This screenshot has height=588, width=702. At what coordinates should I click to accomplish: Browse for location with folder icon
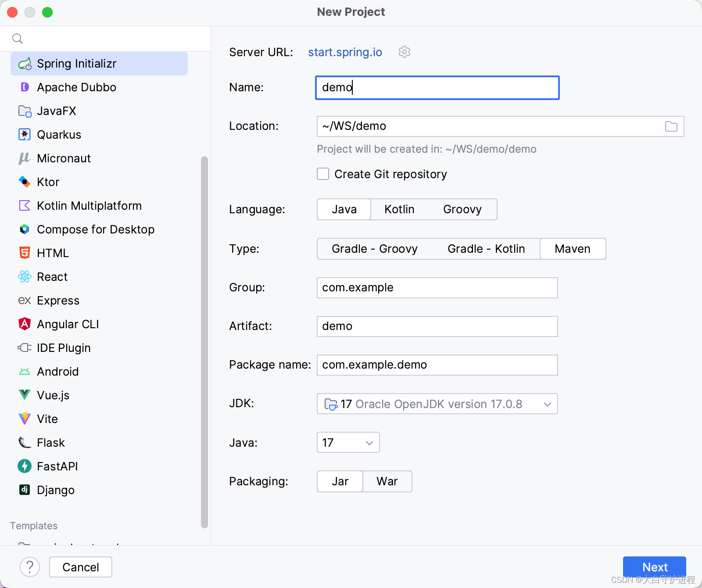pyautogui.click(x=671, y=126)
